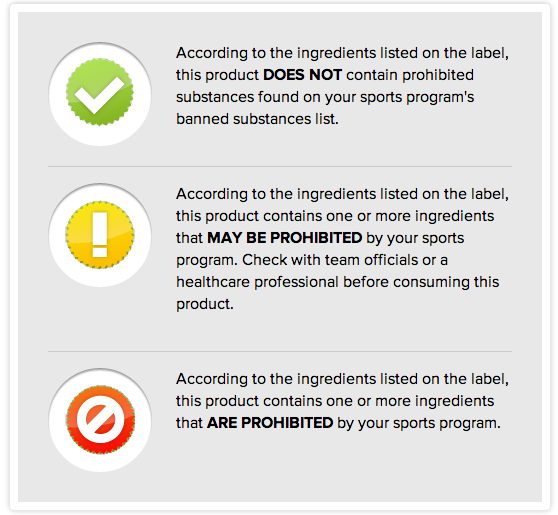
Task: Click the divider below the green section
Action: pyautogui.click(x=280, y=166)
